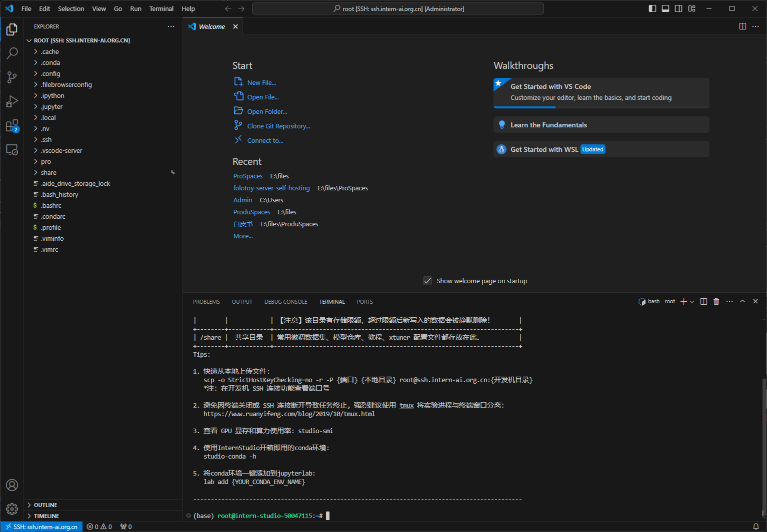Click the Explorer views and more actions ellipsis
767x532 pixels.
coord(171,26)
